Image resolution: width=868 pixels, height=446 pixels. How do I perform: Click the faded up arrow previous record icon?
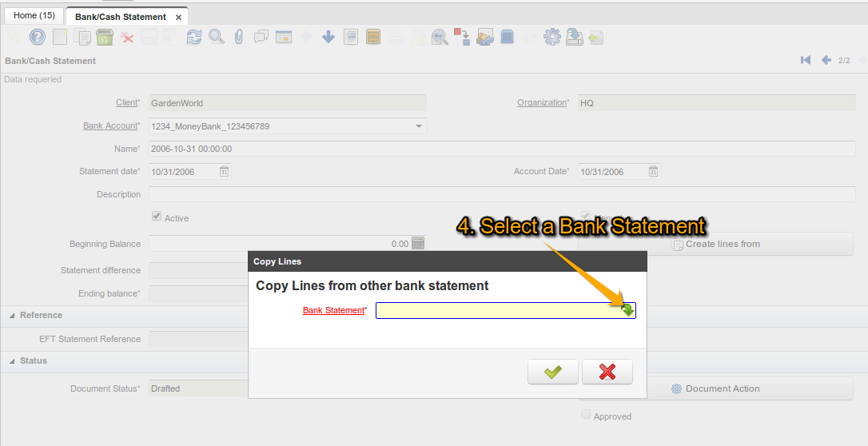pos(305,37)
